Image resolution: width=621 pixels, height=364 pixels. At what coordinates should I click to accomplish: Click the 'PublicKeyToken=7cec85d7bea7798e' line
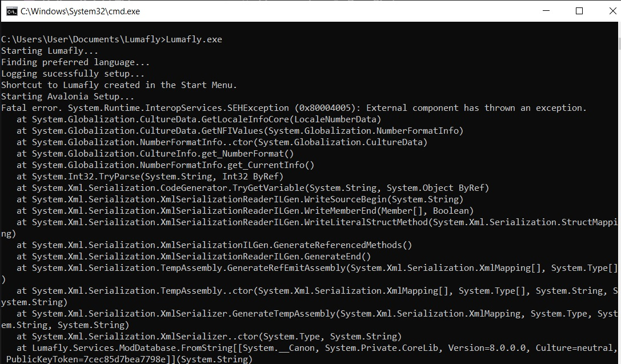(x=129, y=359)
